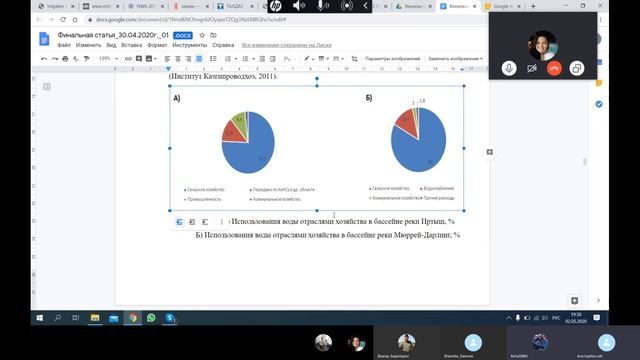Expand the side panel chevron
This screenshot has height=360, width=640.
click(x=598, y=301)
